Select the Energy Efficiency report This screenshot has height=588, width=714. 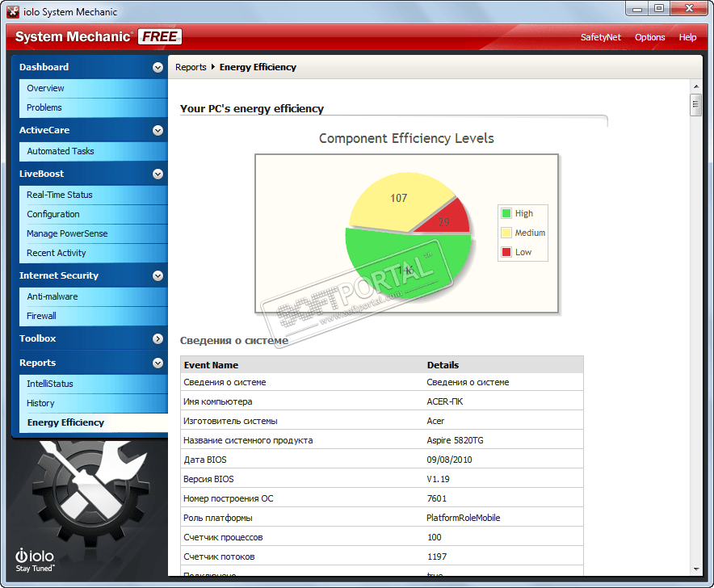pyautogui.click(x=94, y=422)
